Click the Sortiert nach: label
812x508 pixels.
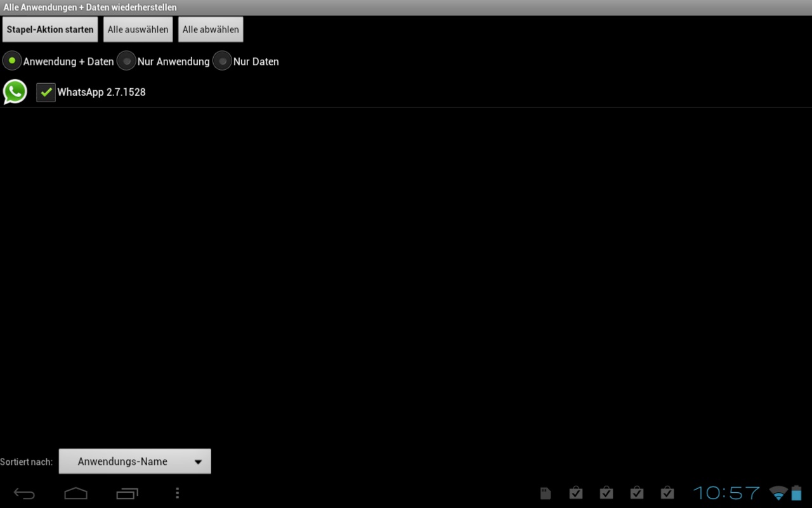pyautogui.click(x=27, y=462)
